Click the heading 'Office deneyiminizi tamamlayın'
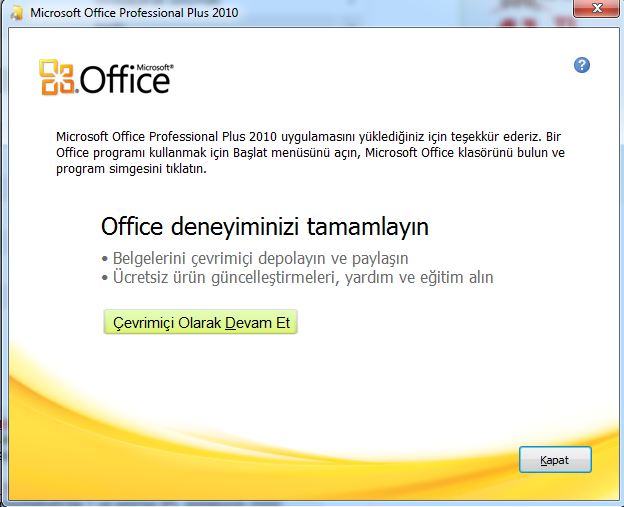624x507 pixels. tap(265, 226)
